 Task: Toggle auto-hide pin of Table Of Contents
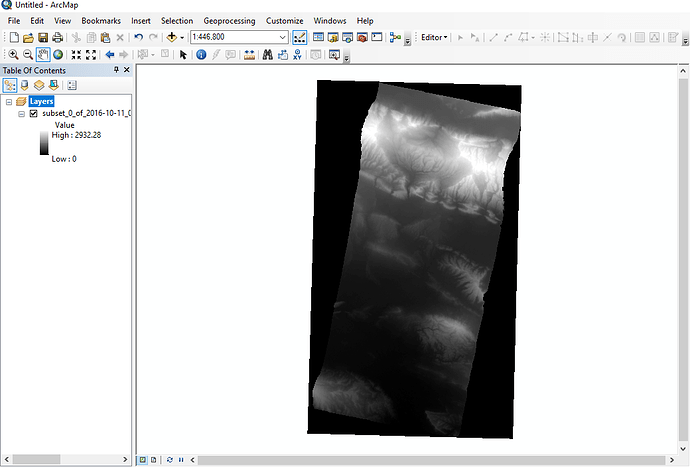116,70
